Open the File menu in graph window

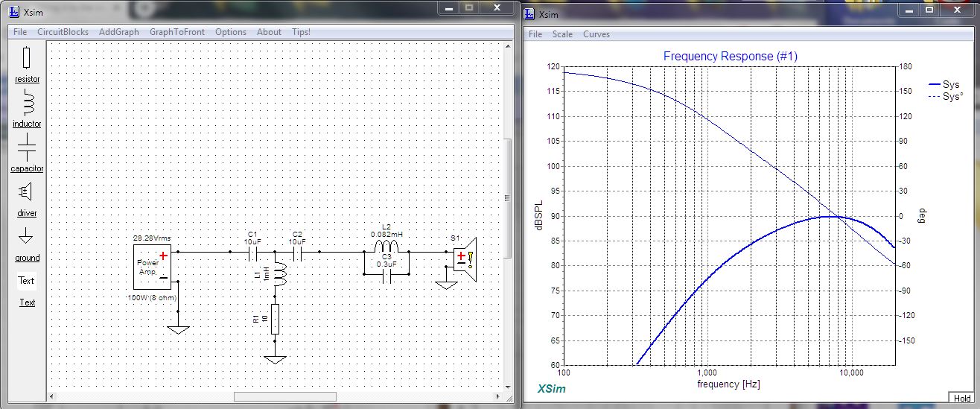(535, 34)
